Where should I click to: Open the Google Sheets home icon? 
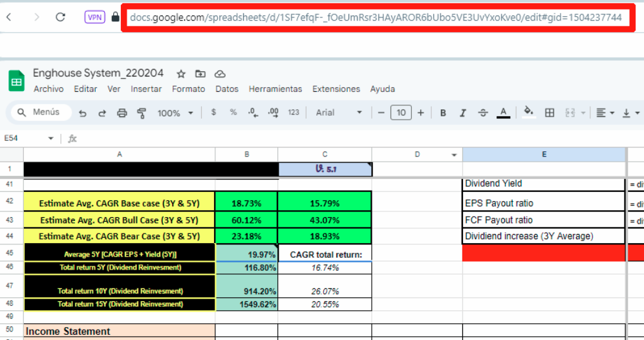point(16,81)
